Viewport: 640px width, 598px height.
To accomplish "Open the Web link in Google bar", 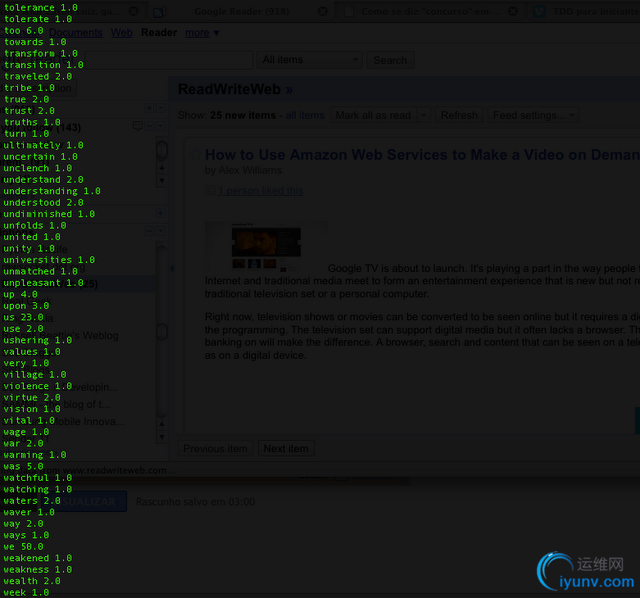I will click(x=122, y=33).
